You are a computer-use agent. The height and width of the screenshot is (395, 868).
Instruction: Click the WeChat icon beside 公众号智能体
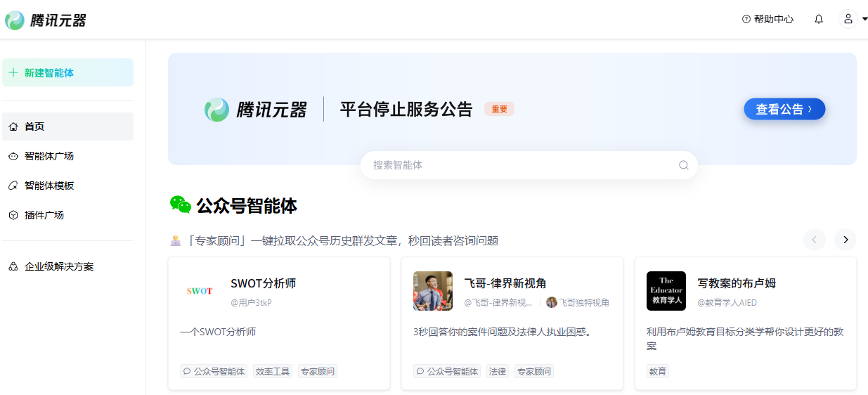coord(181,205)
